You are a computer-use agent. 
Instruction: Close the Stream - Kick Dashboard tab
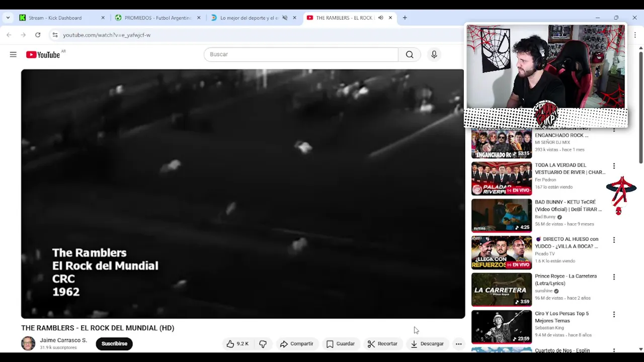(x=103, y=18)
